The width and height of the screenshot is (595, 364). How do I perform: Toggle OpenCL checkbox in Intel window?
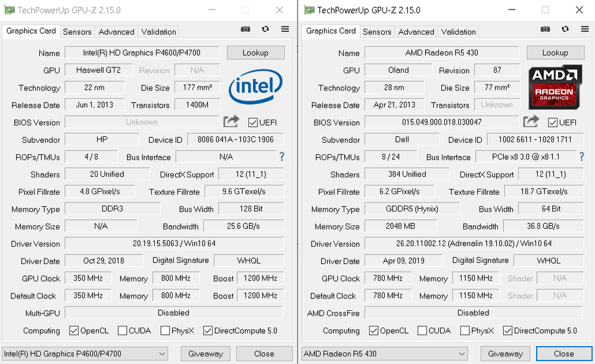74,331
